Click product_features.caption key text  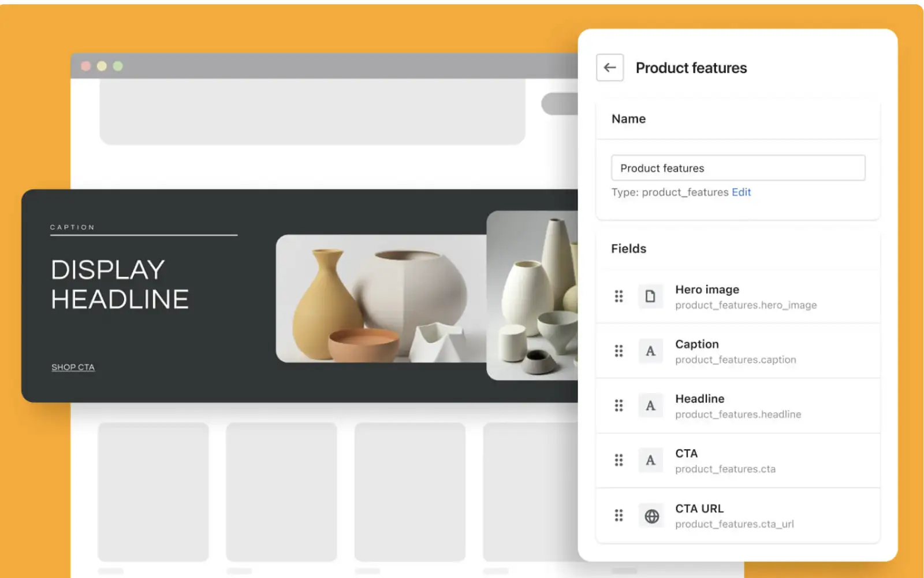735,360
